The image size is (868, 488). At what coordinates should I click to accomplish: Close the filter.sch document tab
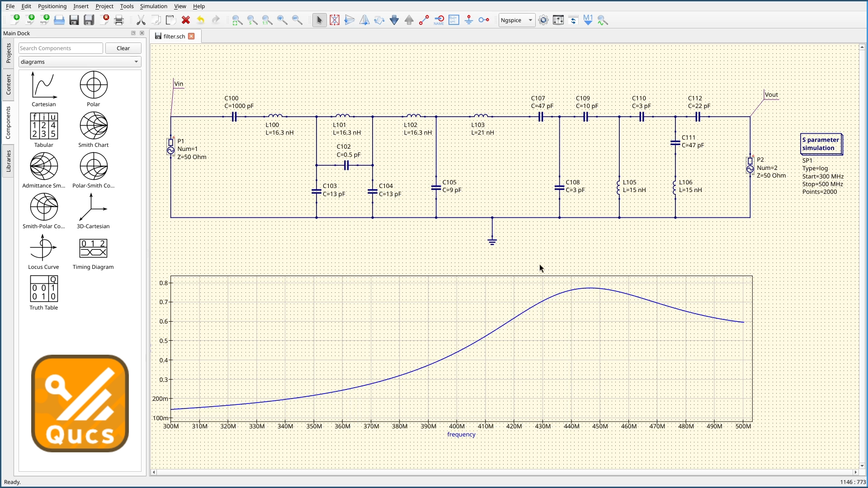[191, 36]
